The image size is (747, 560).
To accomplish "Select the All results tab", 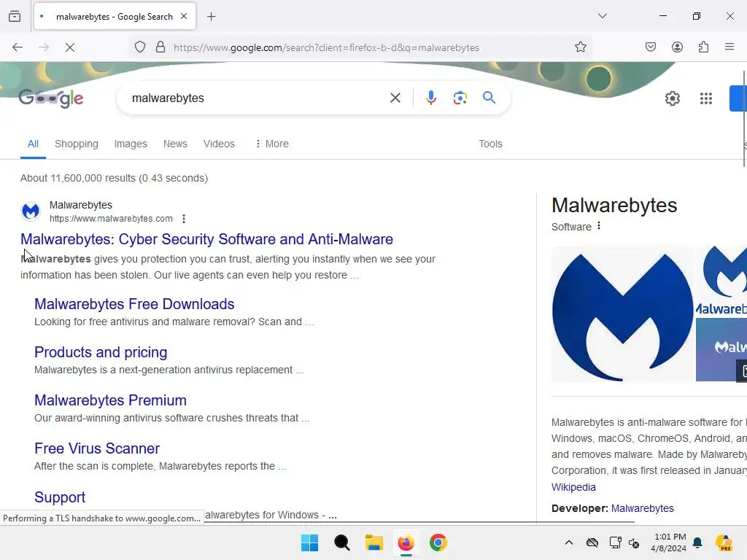I will click(x=33, y=144).
